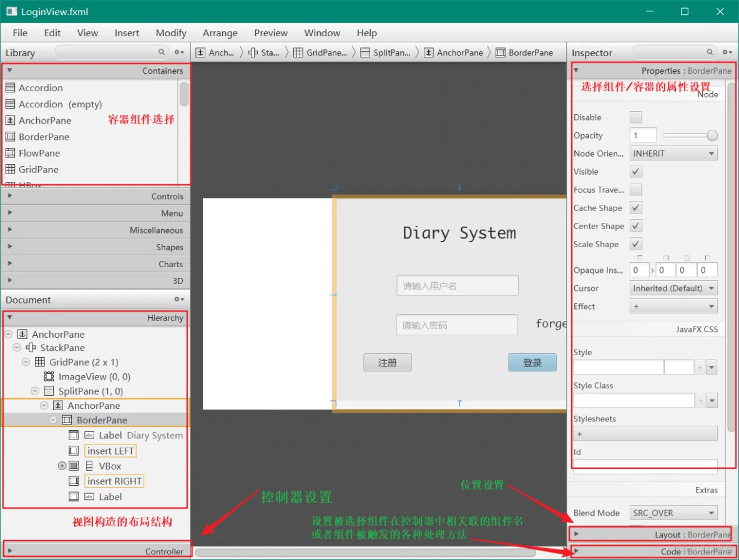Click the SplitPan... breadcrumb icon
Viewport: 739px width, 560px height.
[365, 52]
